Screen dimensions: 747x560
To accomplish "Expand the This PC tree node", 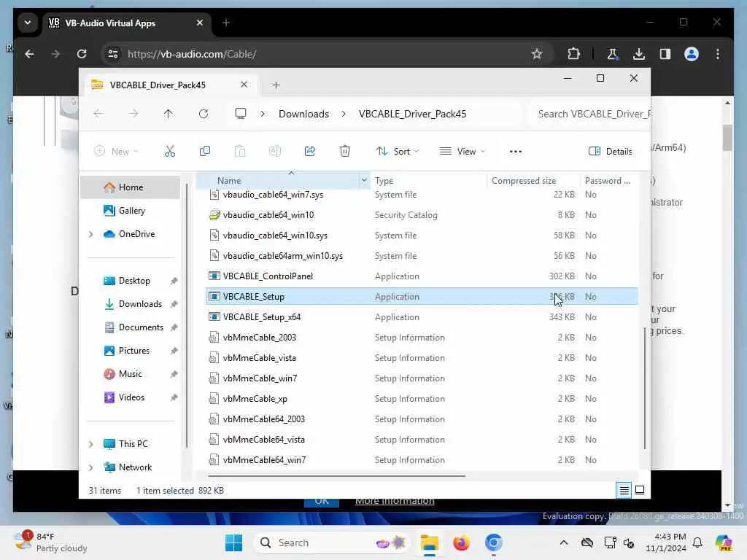I will tap(91, 444).
